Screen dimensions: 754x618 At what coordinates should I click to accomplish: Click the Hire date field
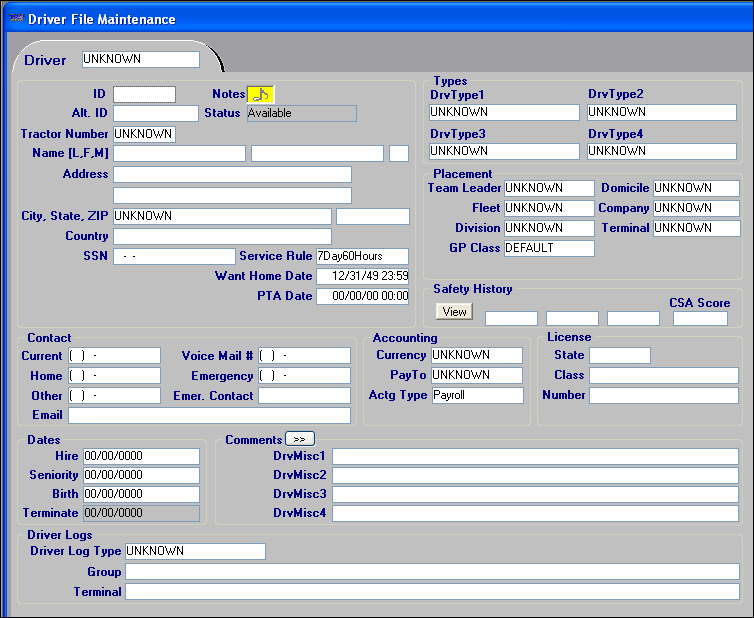pos(141,456)
